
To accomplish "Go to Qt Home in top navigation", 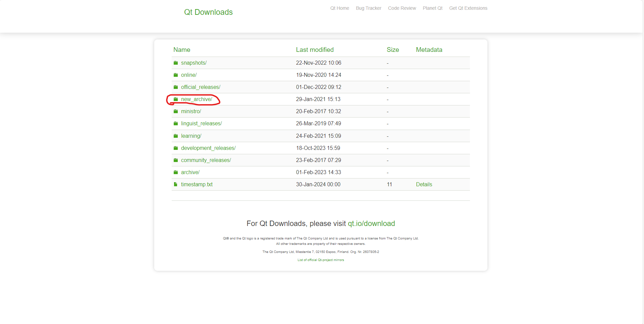I will pyautogui.click(x=340, y=8).
